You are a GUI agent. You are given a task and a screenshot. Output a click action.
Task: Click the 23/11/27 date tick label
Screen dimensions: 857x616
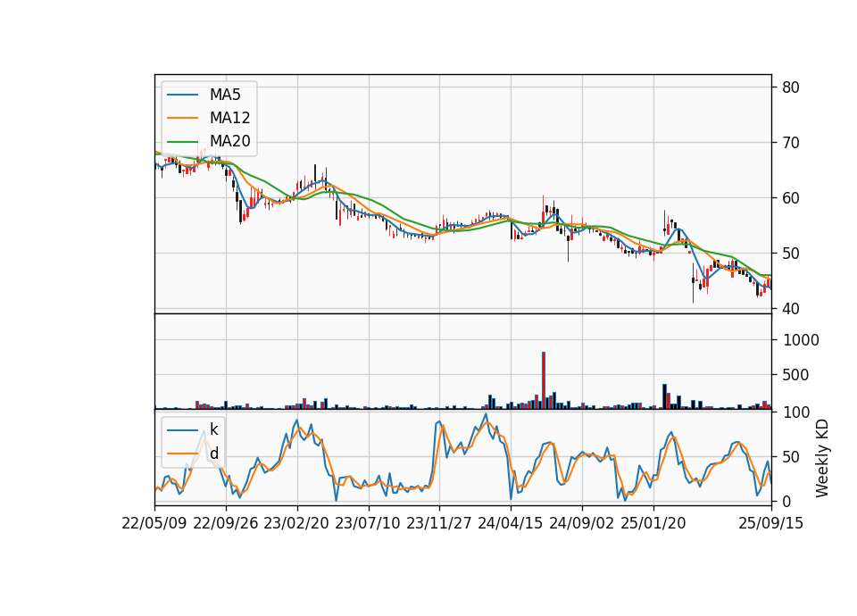(439, 523)
